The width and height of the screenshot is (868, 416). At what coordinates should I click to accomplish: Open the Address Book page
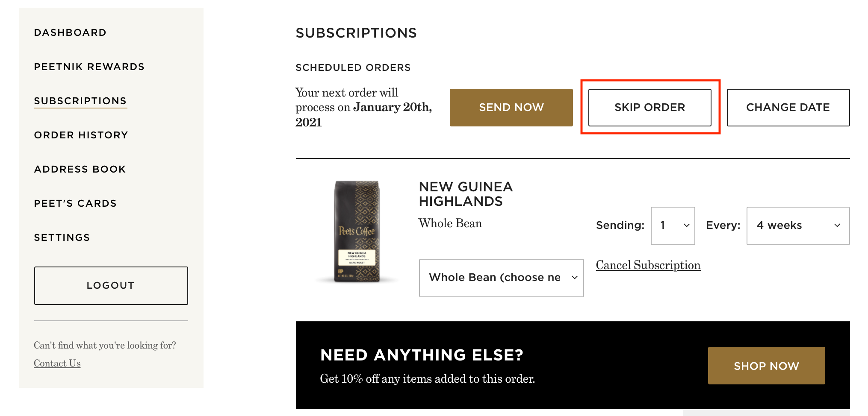(x=80, y=169)
